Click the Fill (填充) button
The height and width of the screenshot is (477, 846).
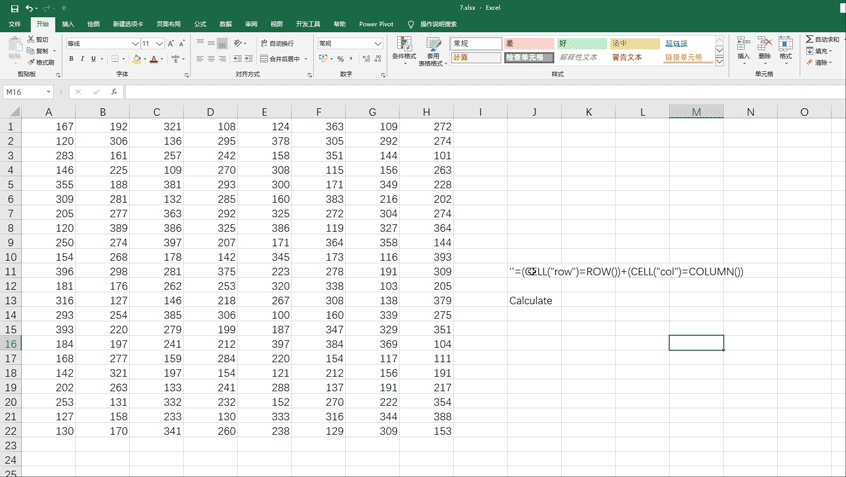[x=817, y=51]
